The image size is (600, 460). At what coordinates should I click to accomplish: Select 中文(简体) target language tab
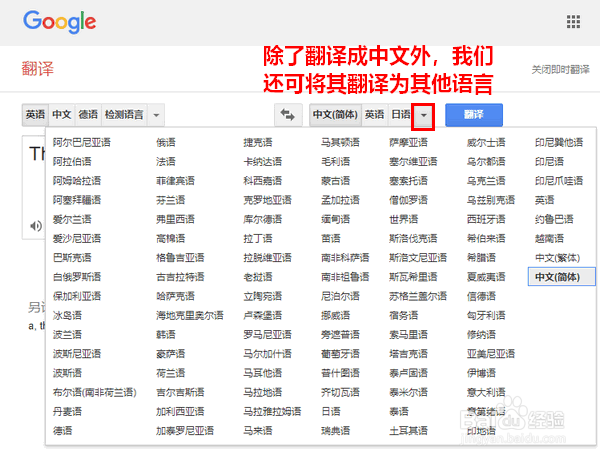pos(335,115)
